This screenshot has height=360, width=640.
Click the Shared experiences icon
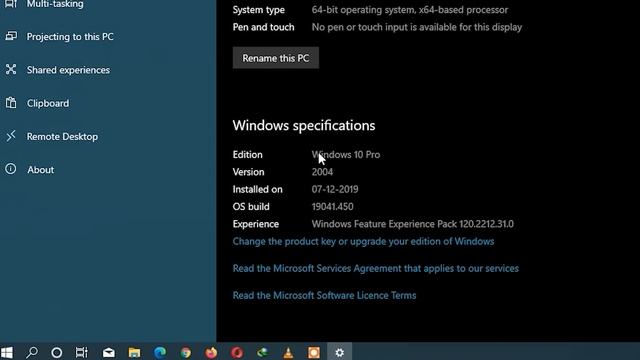coord(11,69)
